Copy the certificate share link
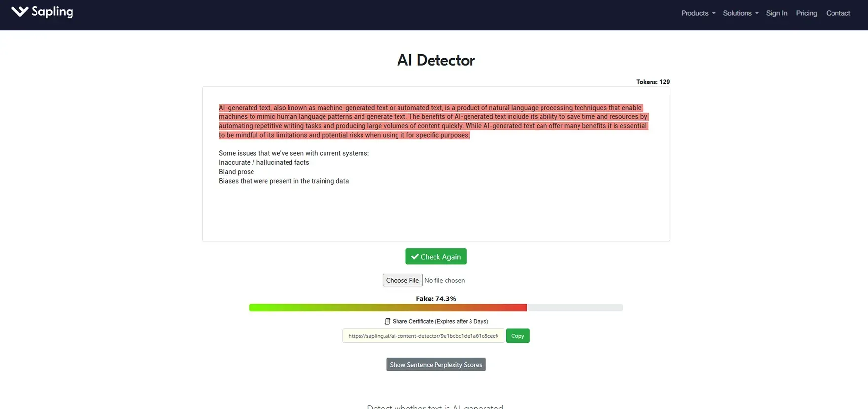Screen dimensions: 868x409 pos(517,336)
